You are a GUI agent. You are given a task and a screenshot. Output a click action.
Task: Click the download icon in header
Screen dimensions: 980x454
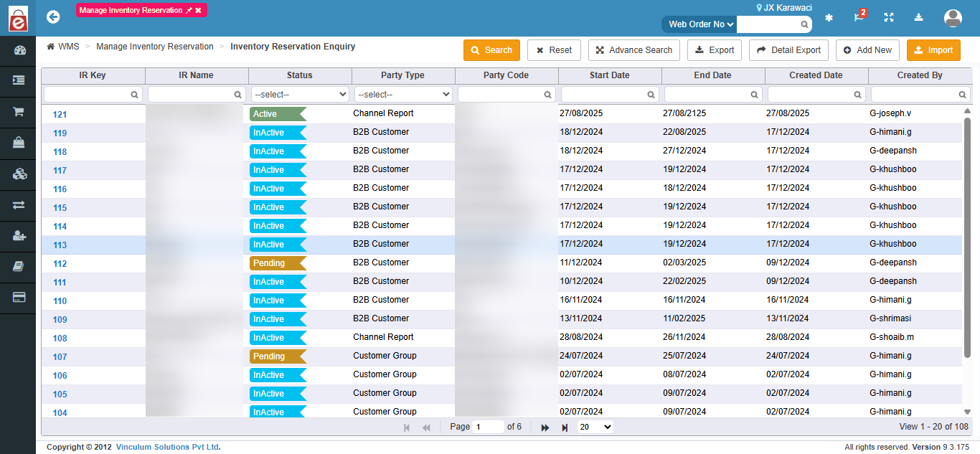(919, 18)
